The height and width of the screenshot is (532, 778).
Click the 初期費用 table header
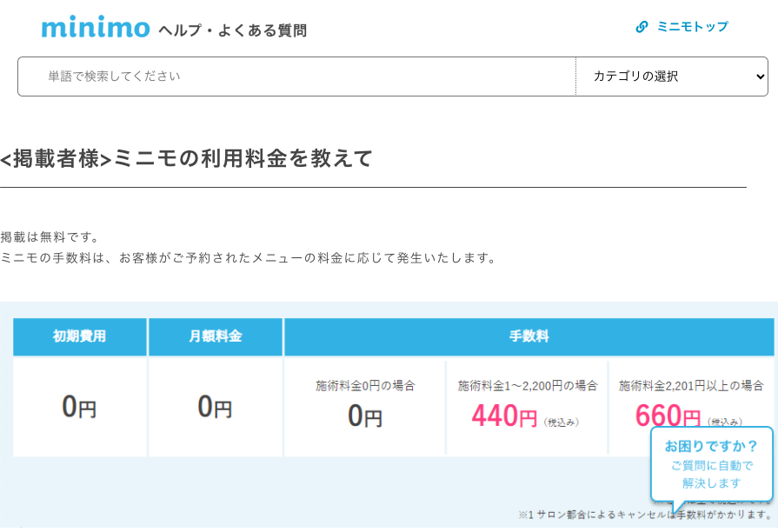coord(79,336)
